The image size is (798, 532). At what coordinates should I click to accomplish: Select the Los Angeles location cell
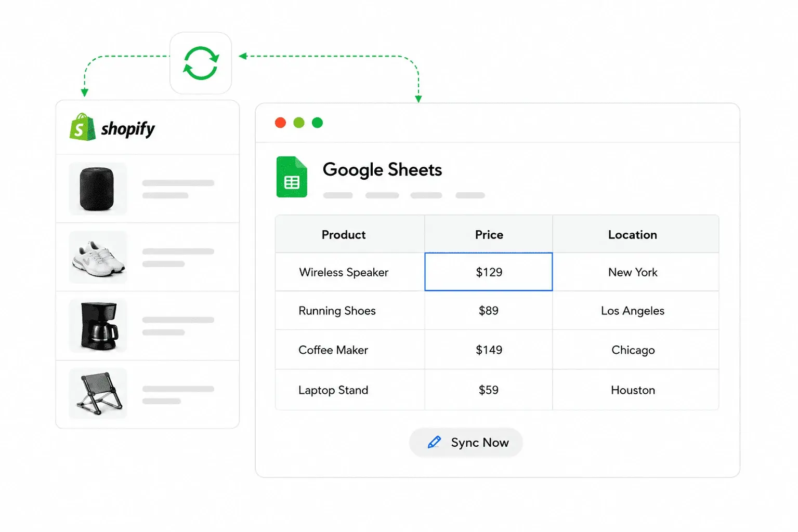coord(636,311)
